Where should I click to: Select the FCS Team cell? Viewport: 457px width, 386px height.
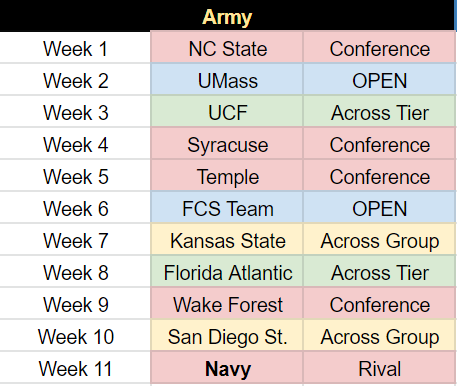pyautogui.click(x=227, y=207)
